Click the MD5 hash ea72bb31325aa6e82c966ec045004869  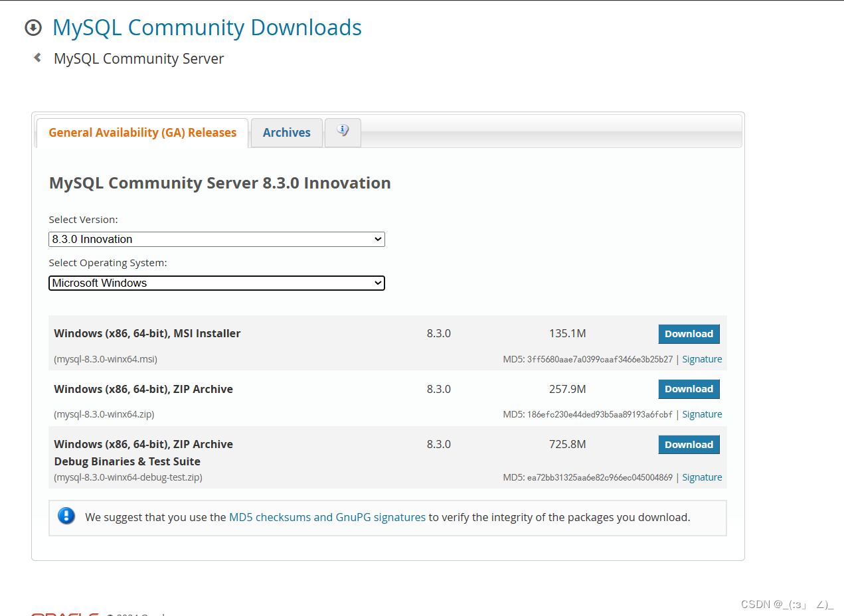tap(600, 477)
